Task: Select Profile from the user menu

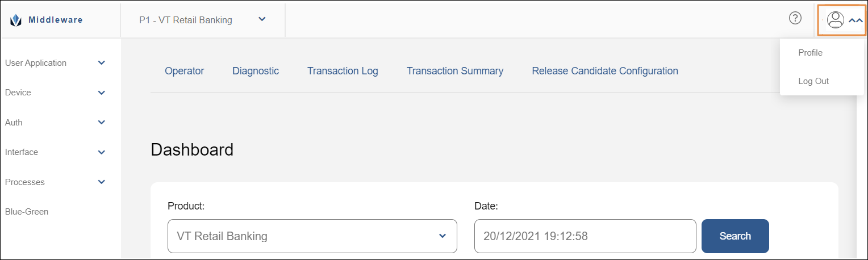Action: [x=810, y=53]
